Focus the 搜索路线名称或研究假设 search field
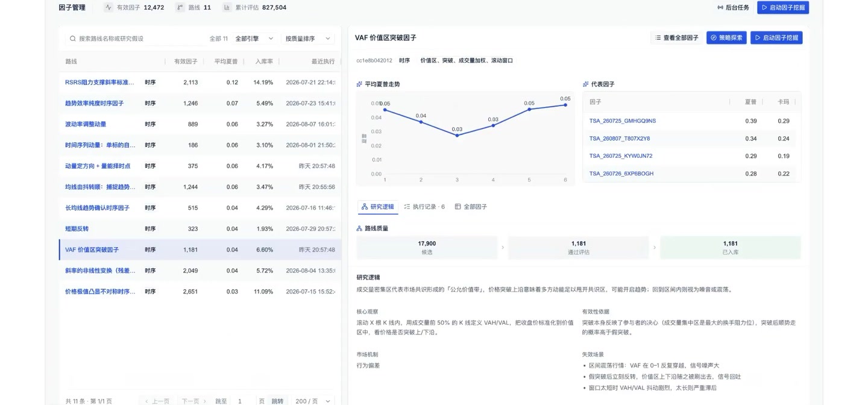The width and height of the screenshot is (868, 405). click(136, 39)
